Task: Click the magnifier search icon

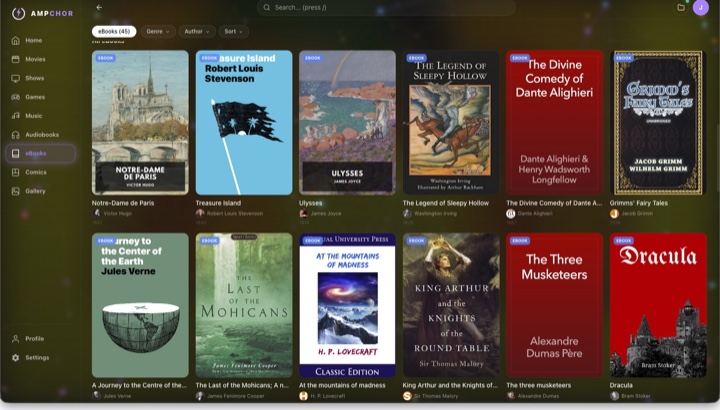Action: (x=266, y=7)
